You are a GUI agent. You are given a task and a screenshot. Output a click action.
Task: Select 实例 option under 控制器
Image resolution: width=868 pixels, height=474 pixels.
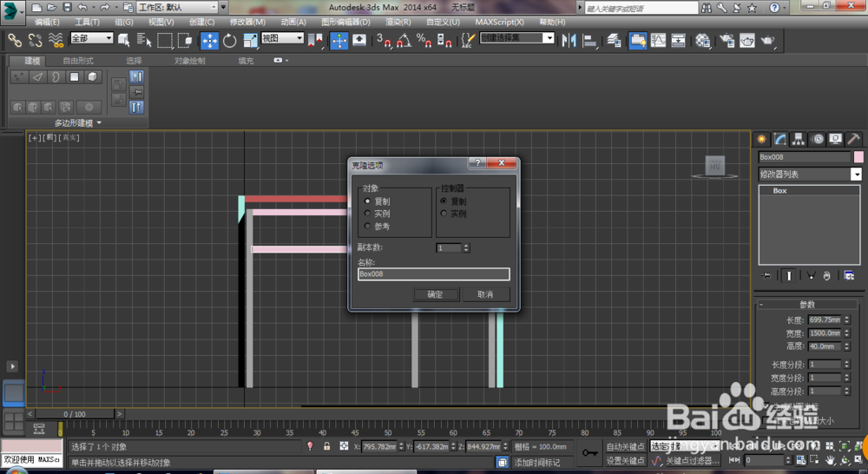444,214
